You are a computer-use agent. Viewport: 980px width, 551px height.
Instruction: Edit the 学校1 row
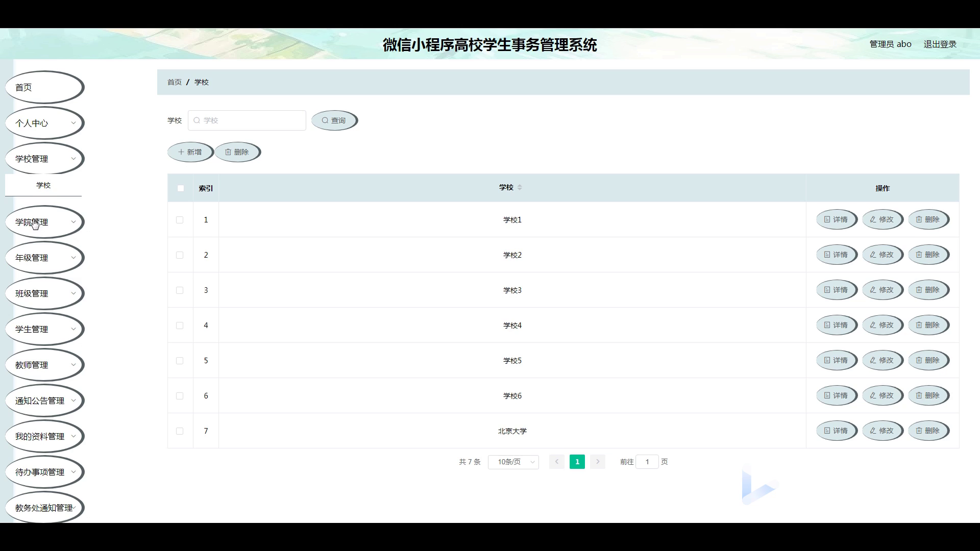click(882, 219)
